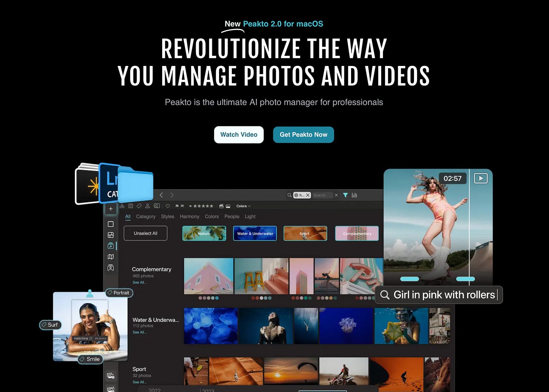See All Water & Underwater photos
This screenshot has height=392, width=549.
pos(140,332)
